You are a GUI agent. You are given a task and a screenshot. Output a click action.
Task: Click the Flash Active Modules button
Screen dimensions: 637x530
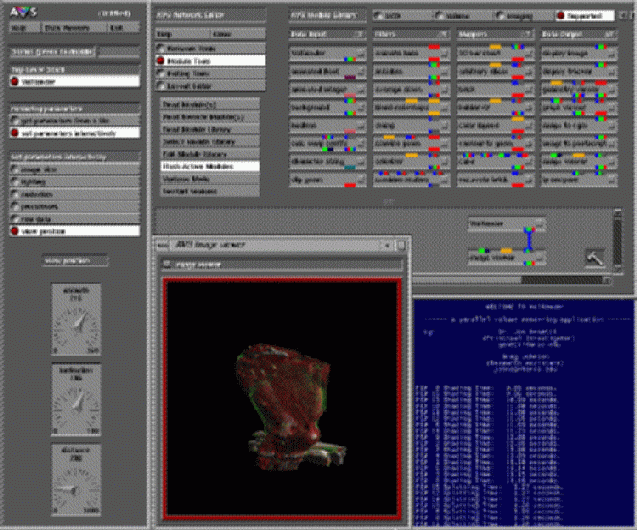pos(211,166)
